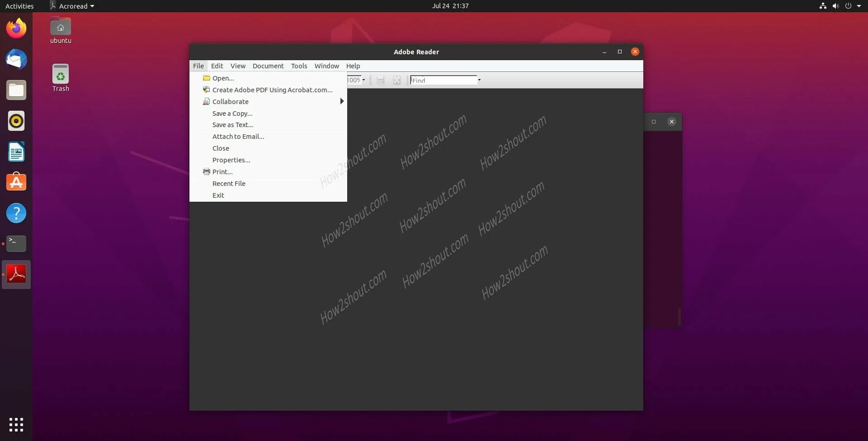This screenshot has height=441, width=868.
Task: Open the Window menu
Action: pos(326,66)
